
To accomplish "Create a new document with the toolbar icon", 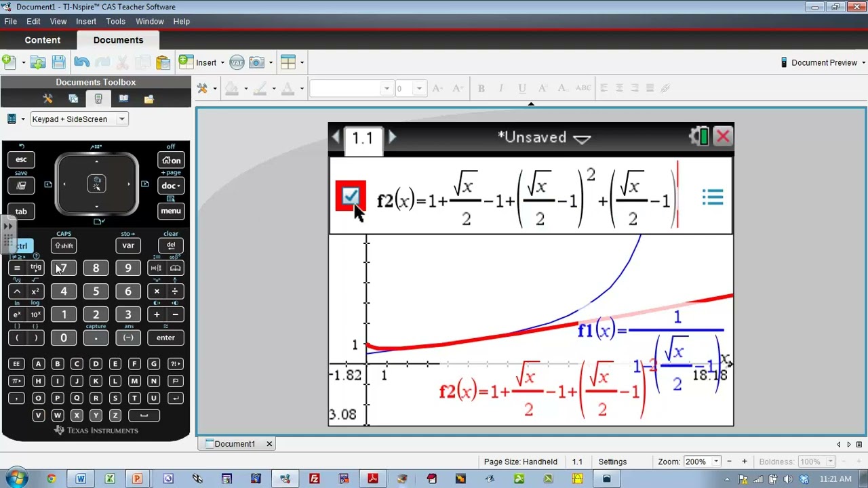I will 9,62.
